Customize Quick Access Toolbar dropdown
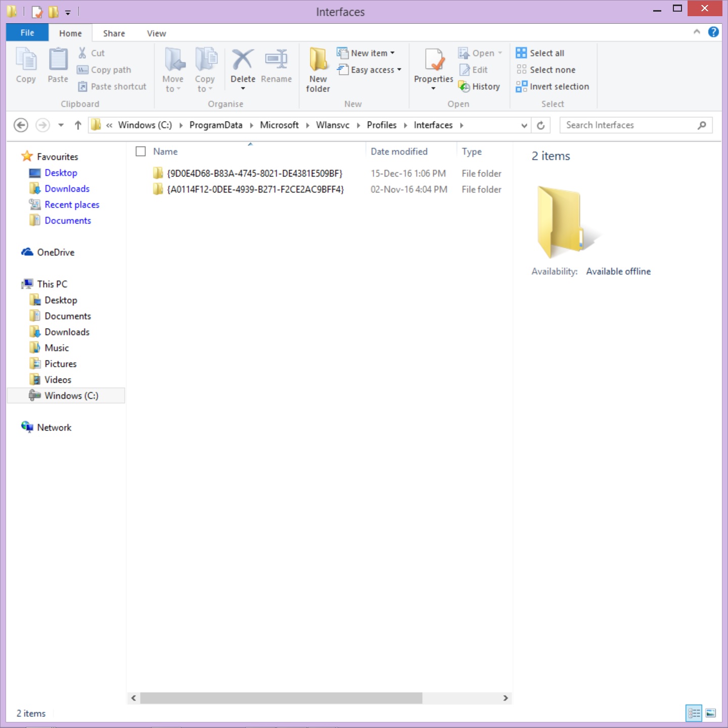The height and width of the screenshot is (728, 728). point(68,13)
